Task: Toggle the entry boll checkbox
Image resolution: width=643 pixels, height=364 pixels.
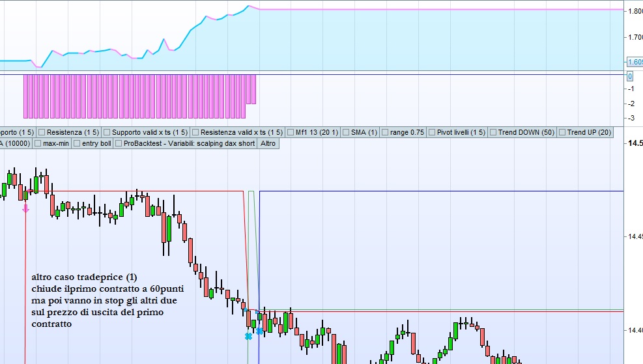Action: (77, 143)
